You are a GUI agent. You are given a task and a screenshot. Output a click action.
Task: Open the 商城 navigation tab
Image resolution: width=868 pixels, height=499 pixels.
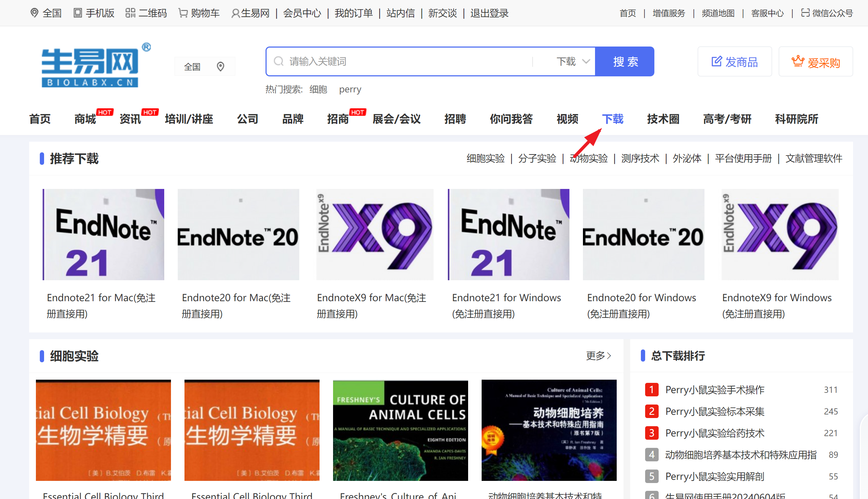(85, 119)
